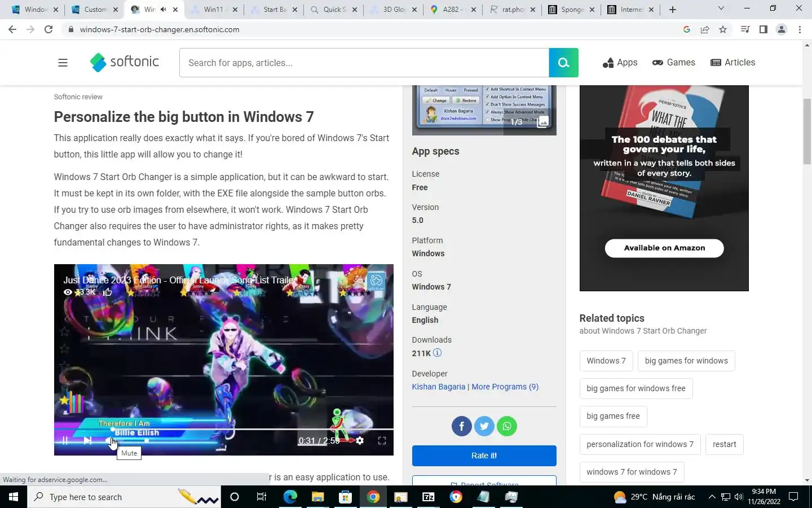This screenshot has height=508, width=812.
Task: Open the page vertical scrollbar
Action: (807, 131)
